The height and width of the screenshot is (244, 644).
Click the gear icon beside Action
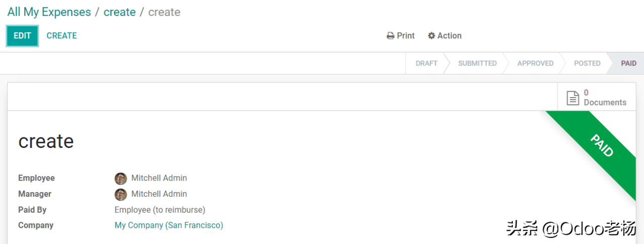(431, 36)
